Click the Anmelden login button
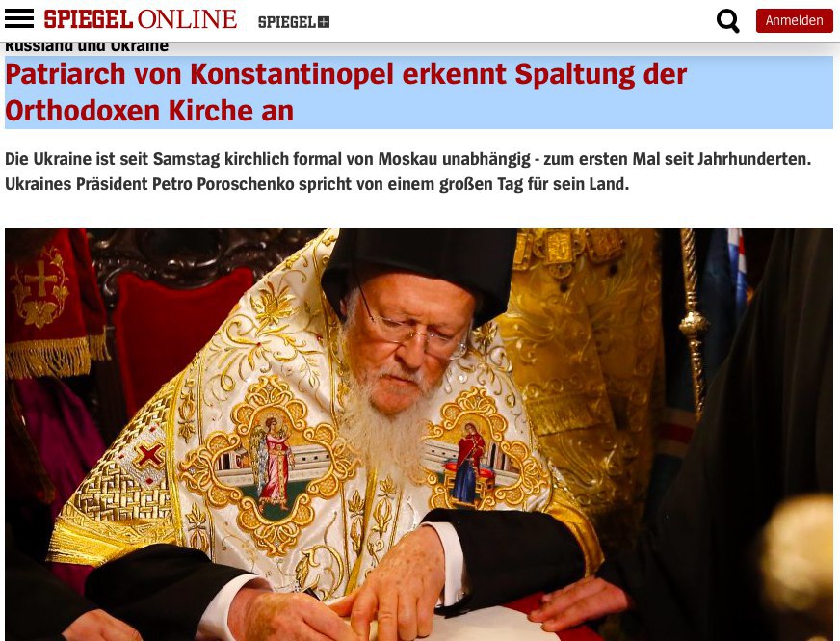840x641 pixels. [x=794, y=21]
